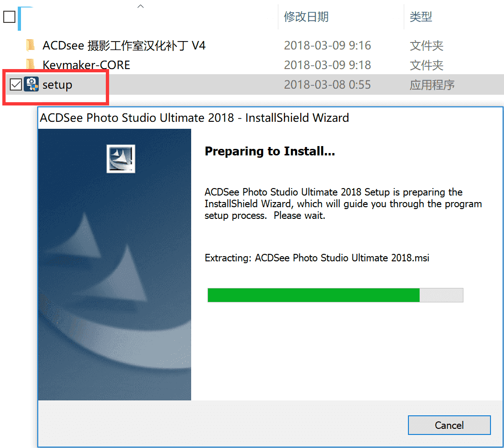Click the ACDsee 摄影工作室汉化补丁 V4 folder icon
Screen dimensions: 504x448
(x=30, y=45)
